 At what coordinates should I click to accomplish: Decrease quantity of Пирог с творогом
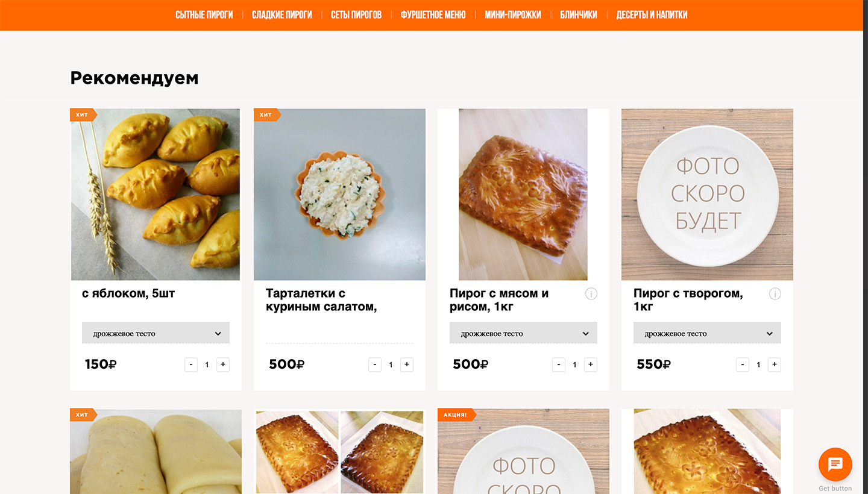coord(743,364)
